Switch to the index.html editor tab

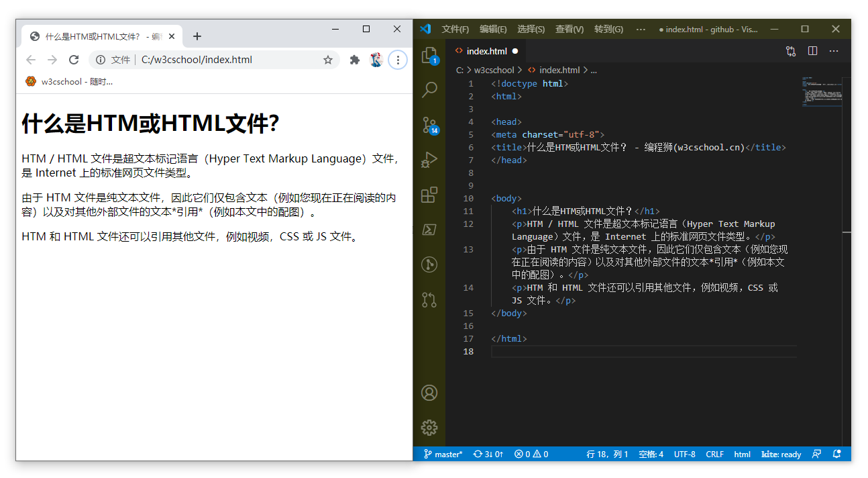point(486,50)
